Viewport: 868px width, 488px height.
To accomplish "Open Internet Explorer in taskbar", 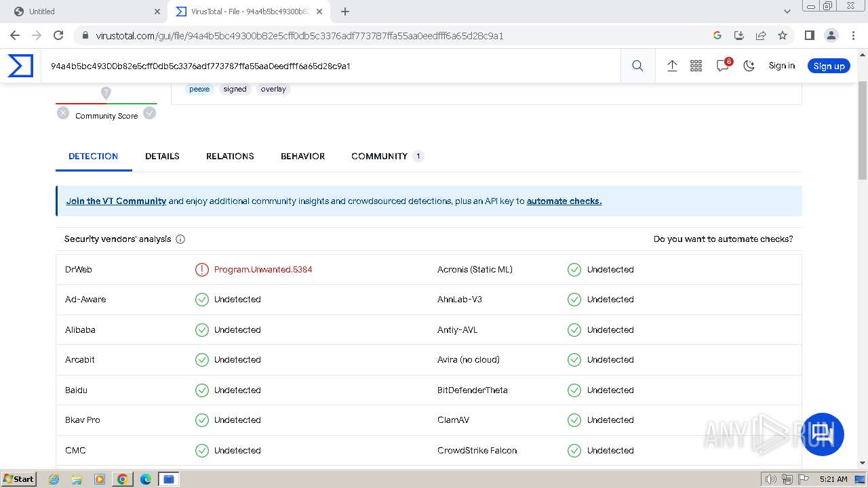I will tap(54, 479).
